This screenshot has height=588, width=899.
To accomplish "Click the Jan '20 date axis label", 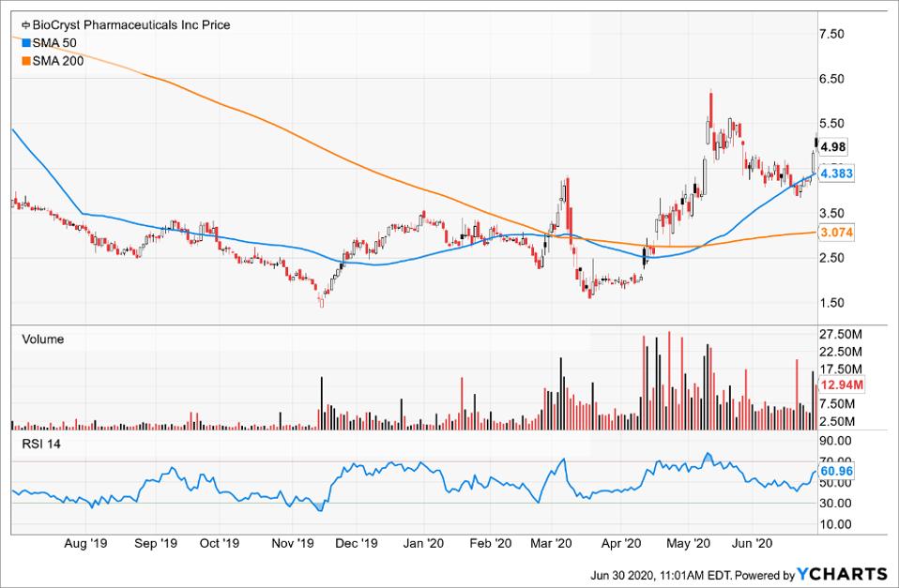I will [423, 543].
